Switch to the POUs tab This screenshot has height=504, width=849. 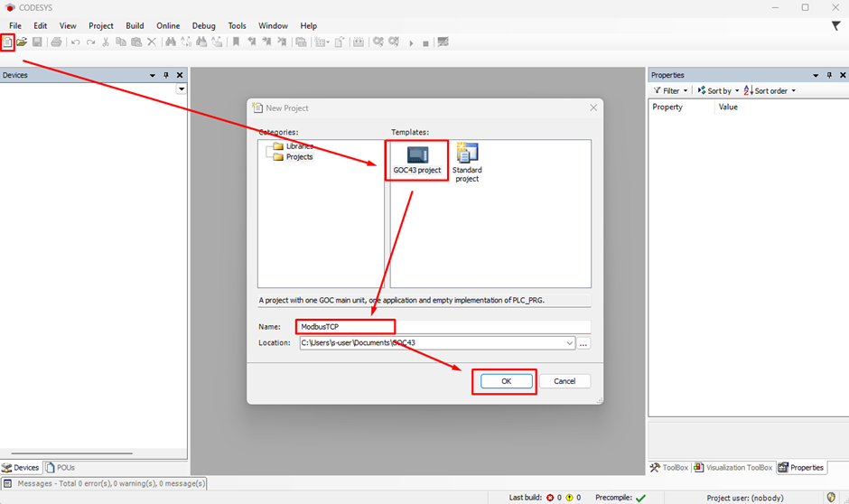point(61,468)
